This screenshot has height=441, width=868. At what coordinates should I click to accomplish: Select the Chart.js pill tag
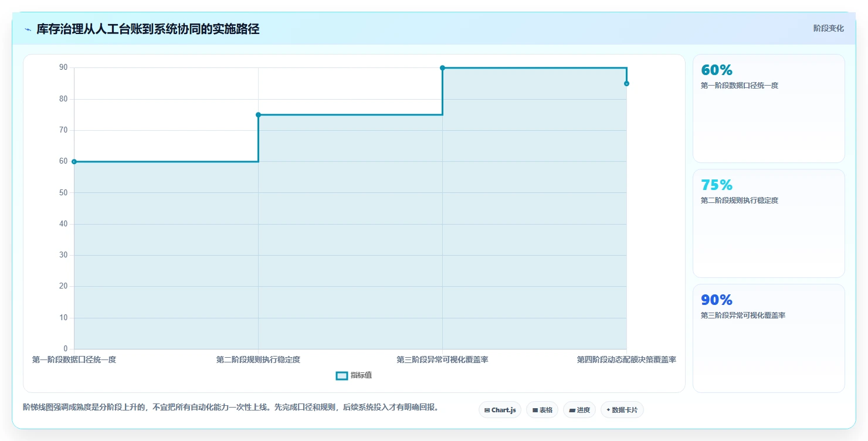[500, 410]
